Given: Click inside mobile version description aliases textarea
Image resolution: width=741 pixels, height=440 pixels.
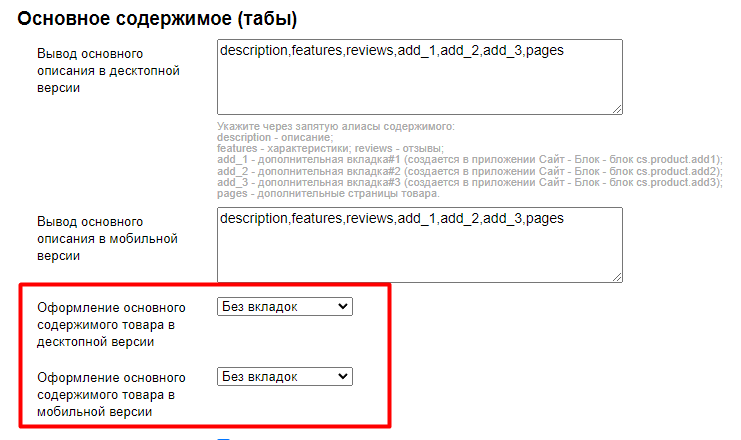Looking at the screenshot, I should [419, 245].
